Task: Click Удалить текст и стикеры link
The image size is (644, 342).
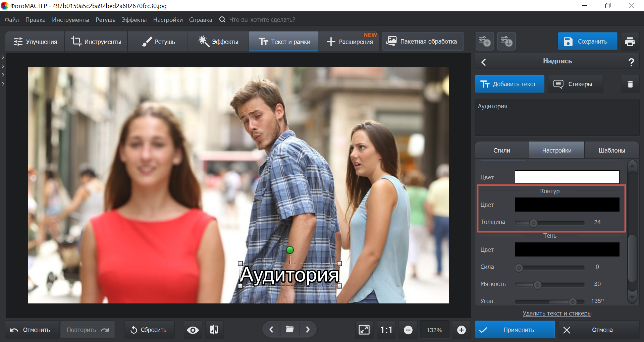Action: 557,313
